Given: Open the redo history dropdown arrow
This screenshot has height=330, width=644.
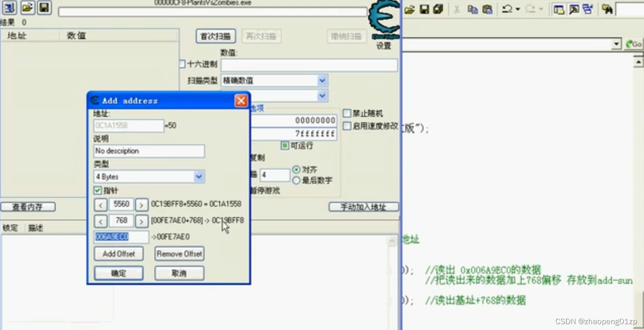Looking at the screenshot, I should [541, 9].
